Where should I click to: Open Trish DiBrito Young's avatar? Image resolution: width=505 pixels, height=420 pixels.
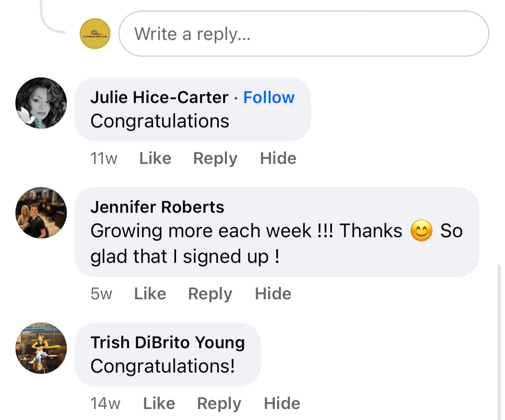(41, 348)
